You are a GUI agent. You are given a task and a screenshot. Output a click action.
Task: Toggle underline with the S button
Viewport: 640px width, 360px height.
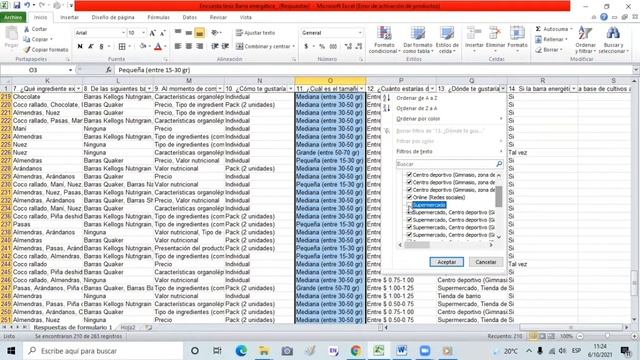pyautogui.click(x=101, y=47)
